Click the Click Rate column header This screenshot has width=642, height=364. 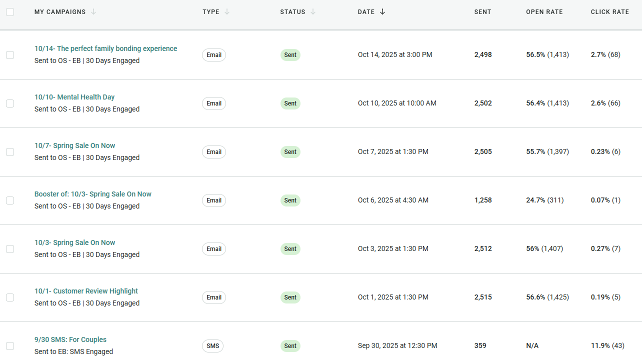609,12
